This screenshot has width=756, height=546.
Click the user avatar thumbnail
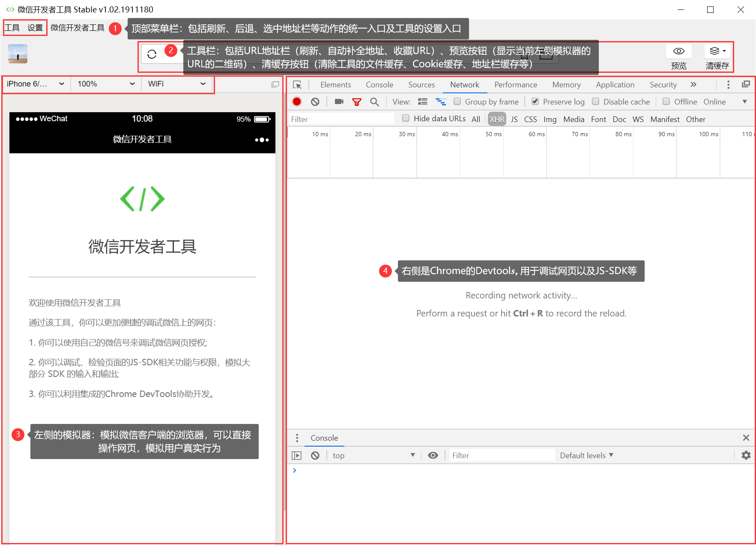[18, 54]
